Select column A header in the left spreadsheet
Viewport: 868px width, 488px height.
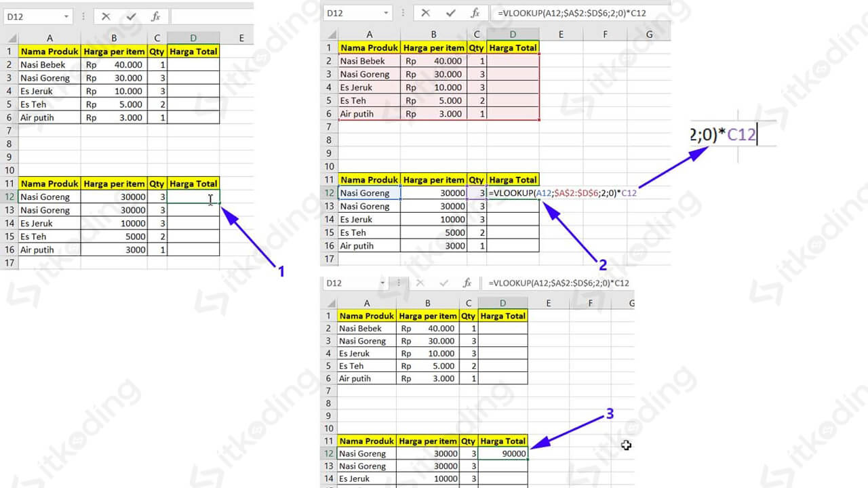50,39
